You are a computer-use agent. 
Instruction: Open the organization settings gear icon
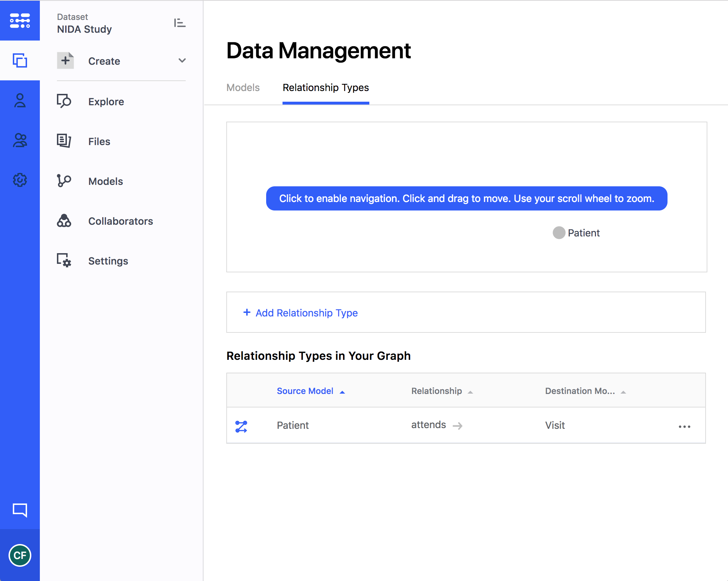pyautogui.click(x=20, y=180)
